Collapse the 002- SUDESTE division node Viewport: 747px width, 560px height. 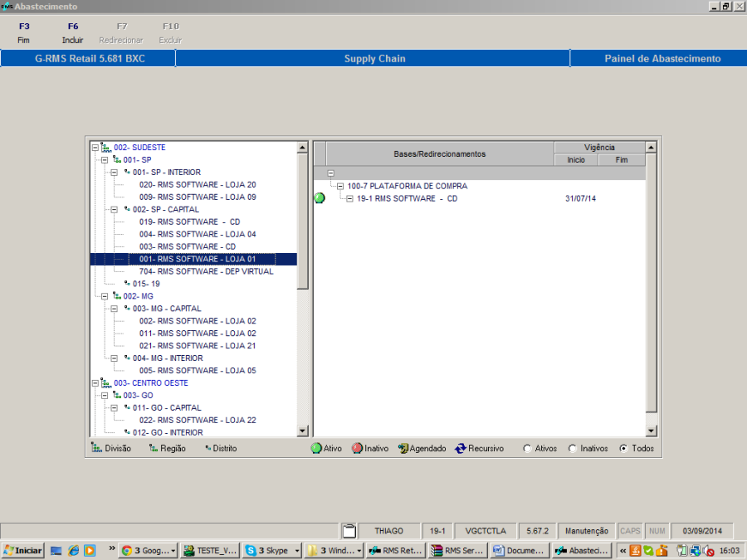click(x=95, y=148)
